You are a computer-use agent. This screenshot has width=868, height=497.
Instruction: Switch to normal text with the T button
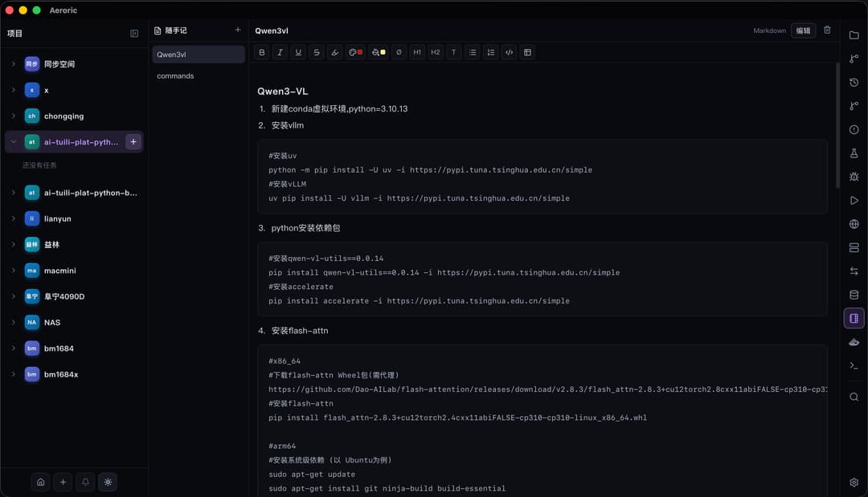point(454,52)
